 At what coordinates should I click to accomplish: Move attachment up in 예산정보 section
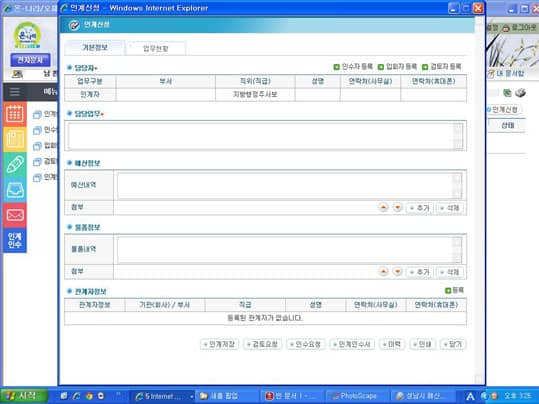[x=383, y=207]
